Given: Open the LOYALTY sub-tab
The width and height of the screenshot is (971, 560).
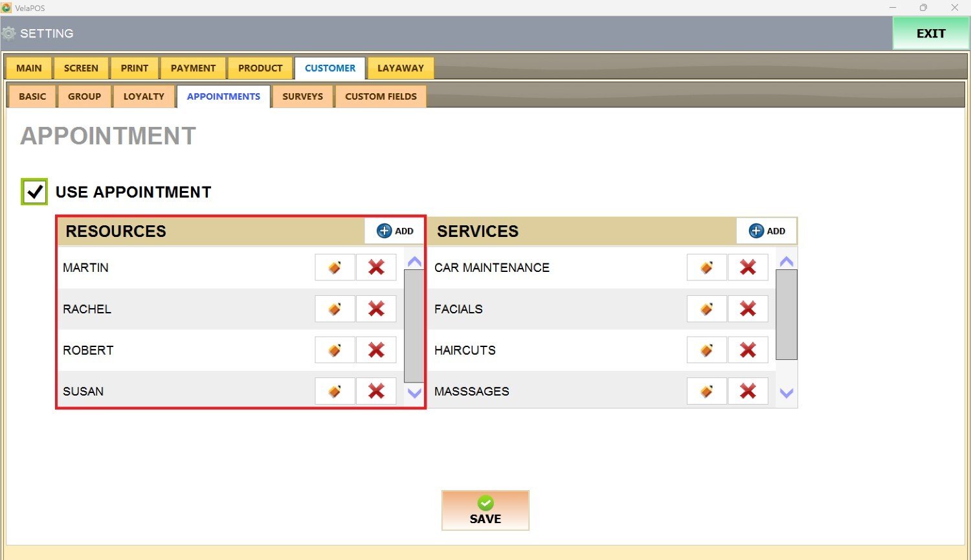Looking at the screenshot, I should [x=144, y=96].
